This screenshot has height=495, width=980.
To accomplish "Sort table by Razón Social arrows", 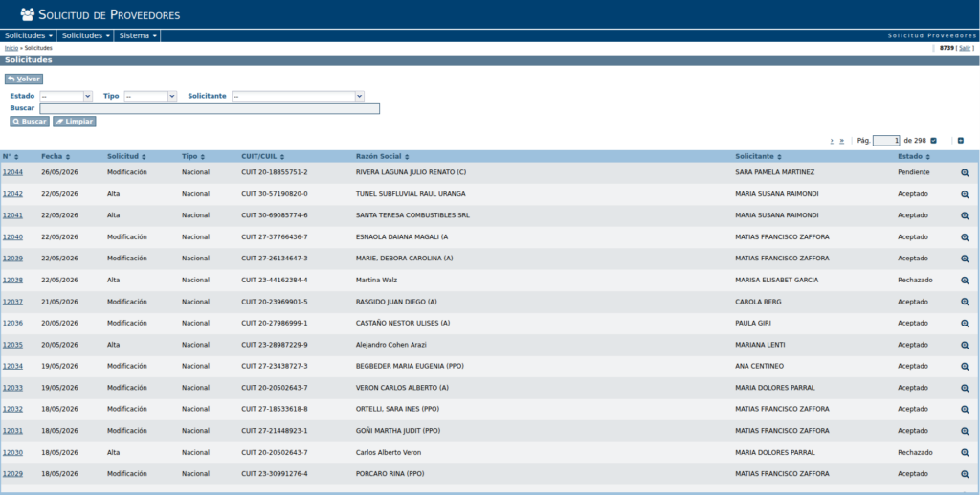I will point(407,157).
